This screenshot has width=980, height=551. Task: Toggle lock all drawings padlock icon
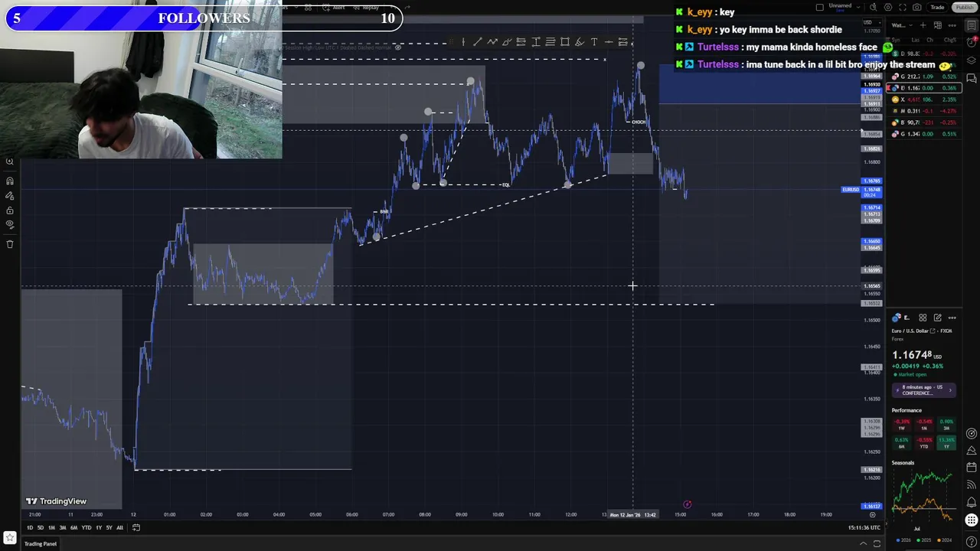click(x=10, y=210)
